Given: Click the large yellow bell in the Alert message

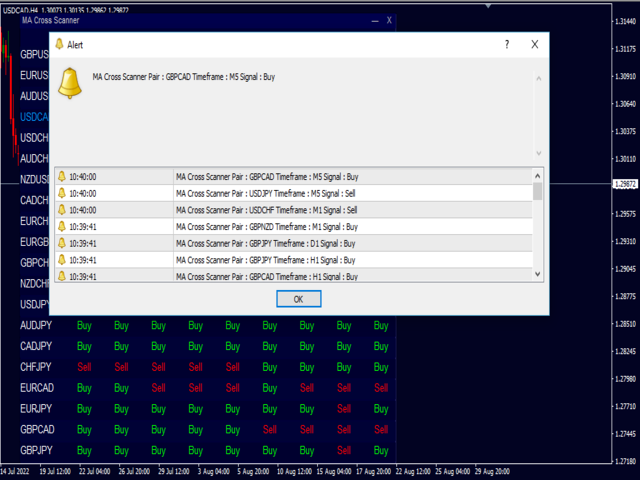Looking at the screenshot, I should [x=70, y=83].
